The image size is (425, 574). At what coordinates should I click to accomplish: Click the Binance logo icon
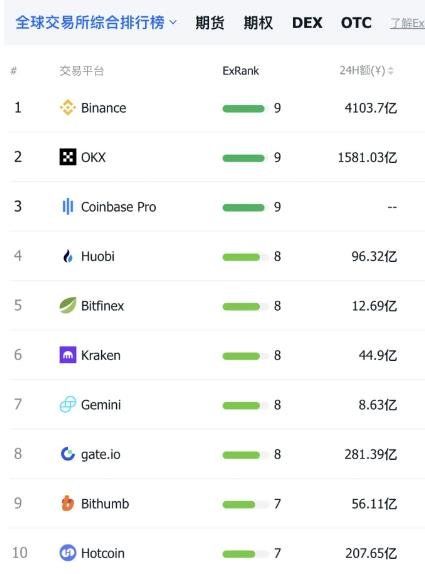68,108
